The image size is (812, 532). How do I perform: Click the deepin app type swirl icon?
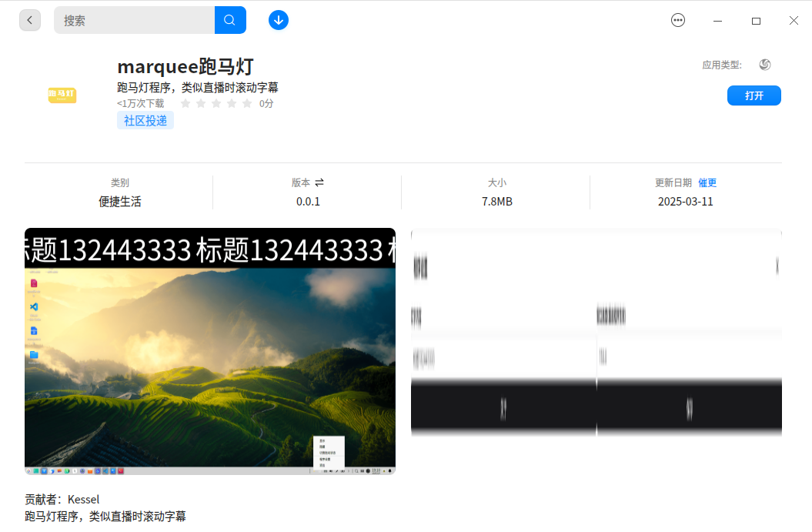pos(765,65)
